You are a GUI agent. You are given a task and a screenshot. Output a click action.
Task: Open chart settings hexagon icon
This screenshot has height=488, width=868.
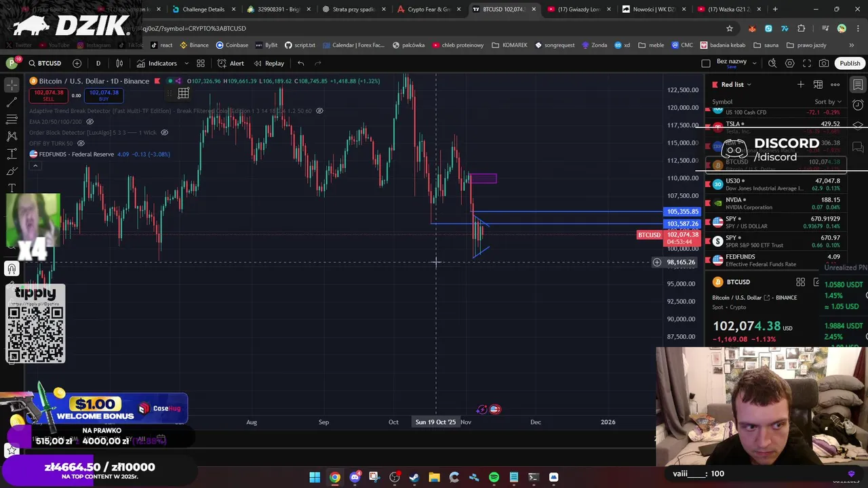click(x=789, y=63)
